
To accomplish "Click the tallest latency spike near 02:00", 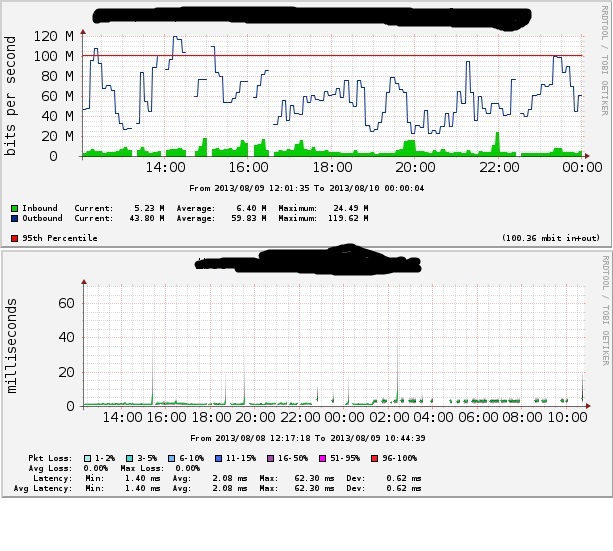I will pos(398,364).
